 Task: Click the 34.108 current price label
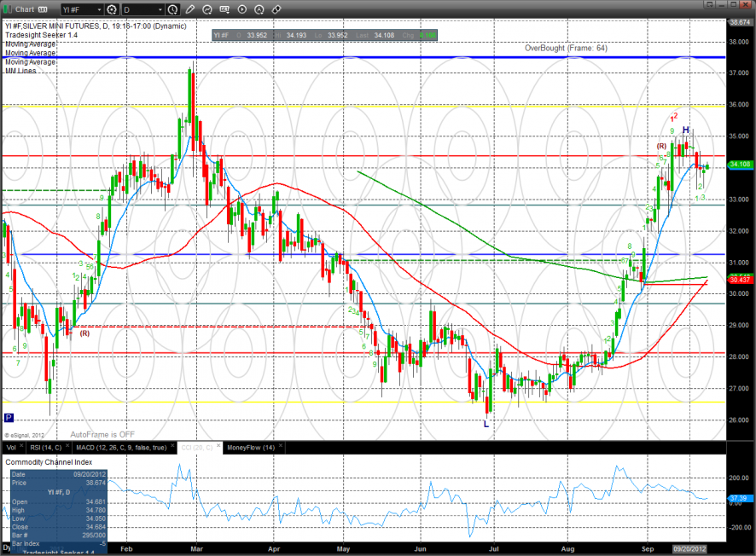tap(739, 165)
